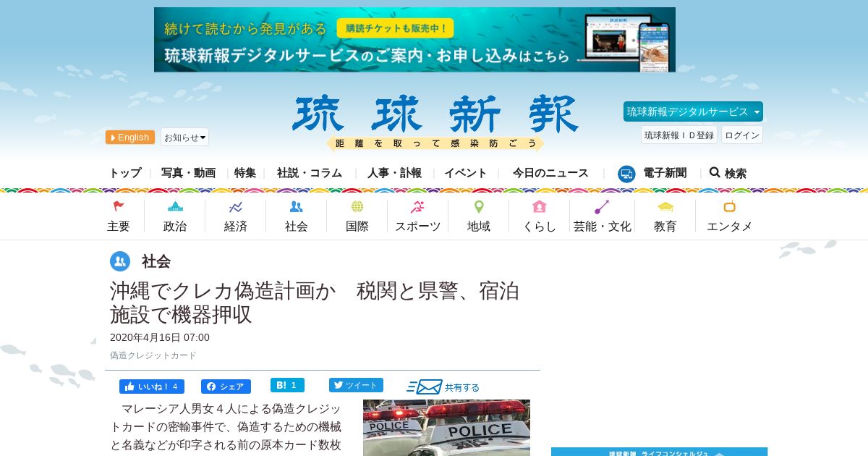
Task: Click the map pin icon above 地域
Action: tap(479, 207)
